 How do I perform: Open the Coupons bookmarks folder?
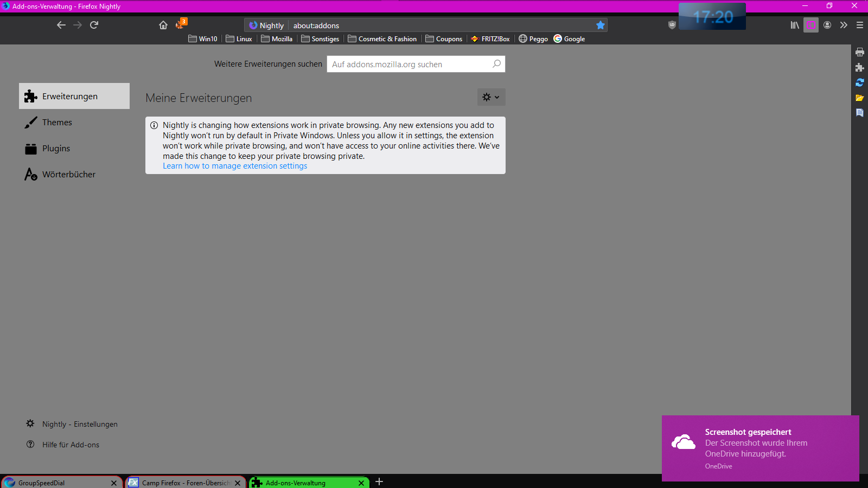tap(444, 39)
